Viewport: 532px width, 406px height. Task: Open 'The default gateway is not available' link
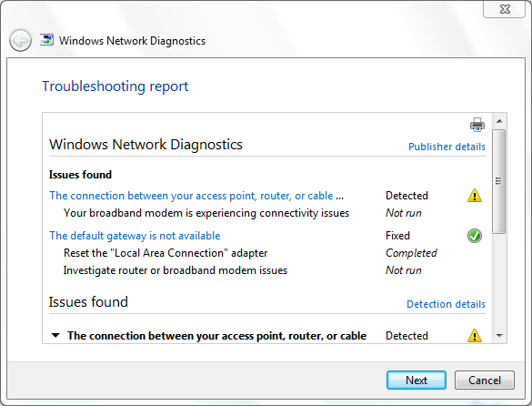point(135,236)
